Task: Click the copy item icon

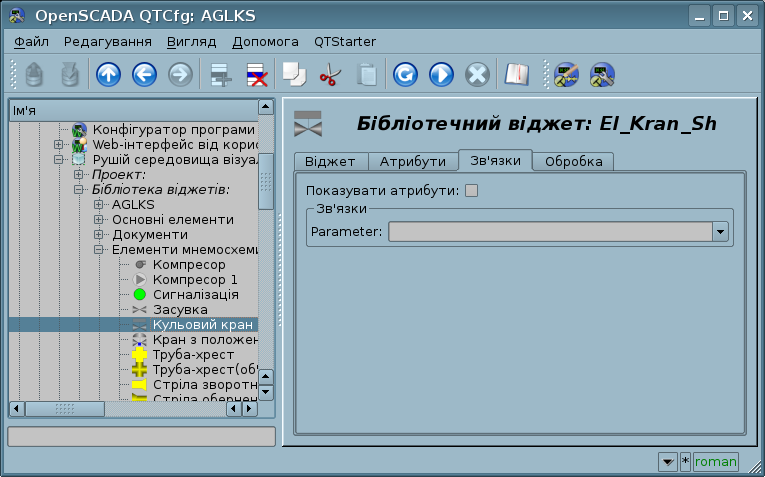Action: (293, 74)
